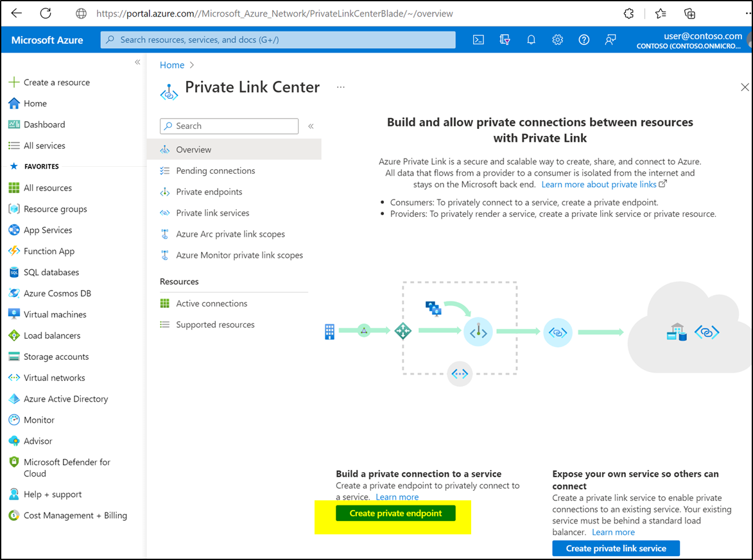Close the Private Link Center blade
Viewport: 753px width, 560px height.
click(x=745, y=87)
